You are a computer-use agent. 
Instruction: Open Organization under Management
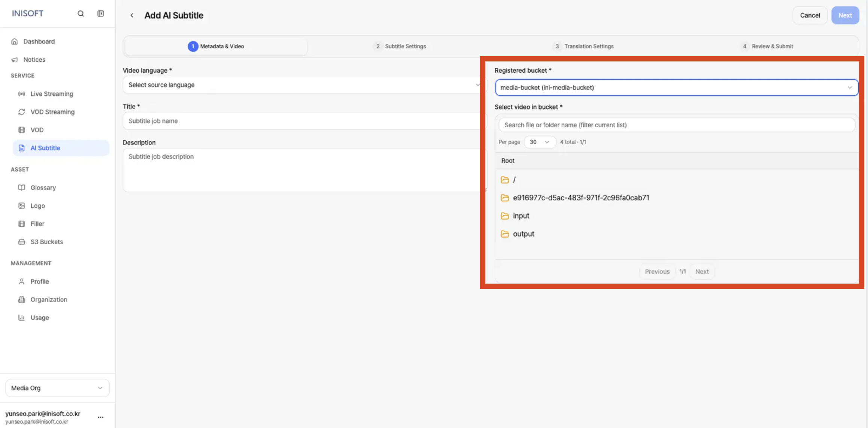click(49, 299)
